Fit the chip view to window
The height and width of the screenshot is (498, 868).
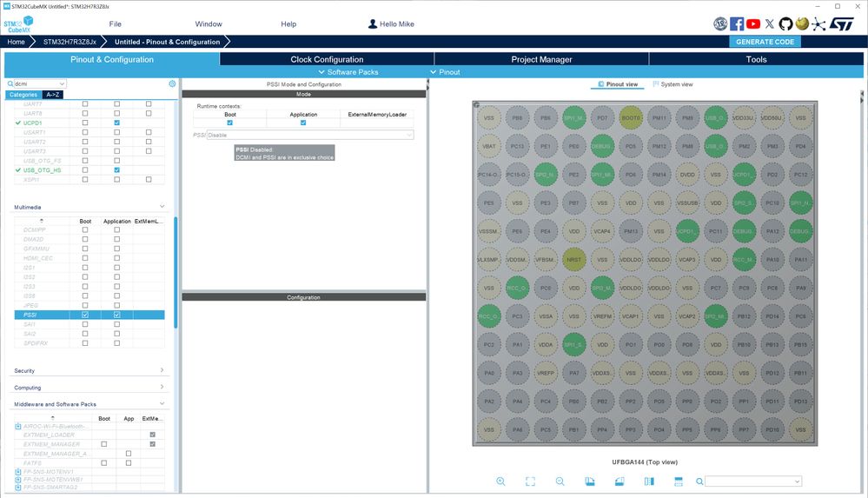pos(530,481)
